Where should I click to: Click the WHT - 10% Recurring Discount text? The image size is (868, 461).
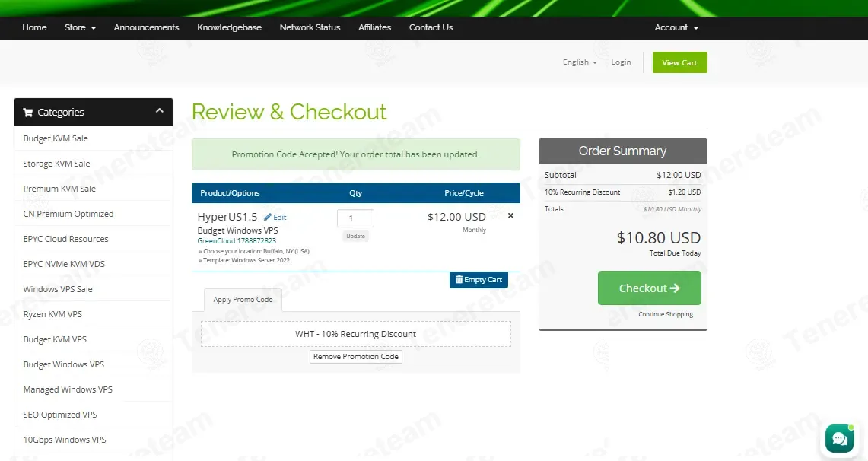pos(355,334)
